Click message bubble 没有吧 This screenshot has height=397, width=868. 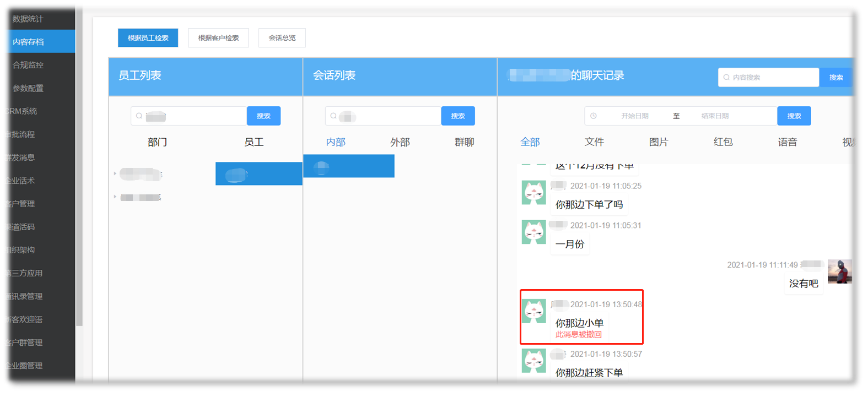pyautogui.click(x=804, y=284)
